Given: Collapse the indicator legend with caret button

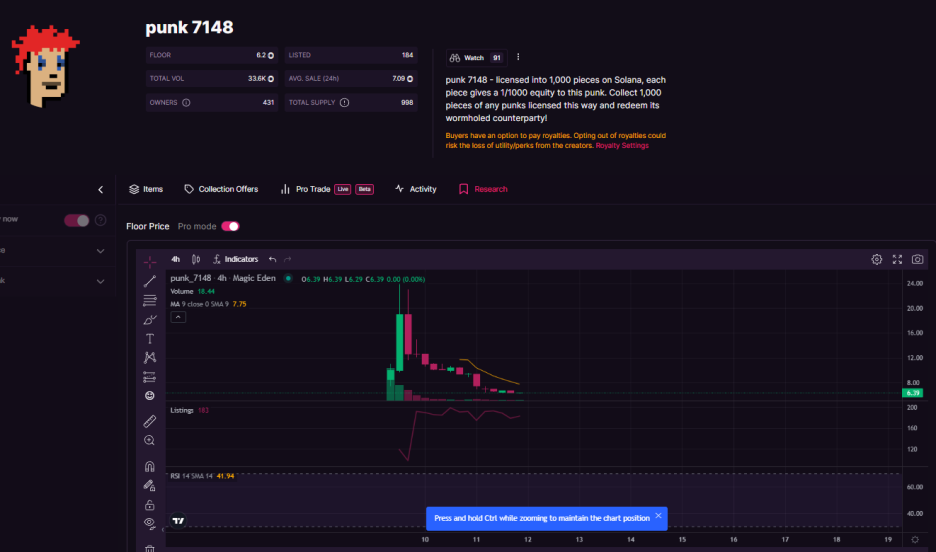Looking at the screenshot, I should click(178, 317).
